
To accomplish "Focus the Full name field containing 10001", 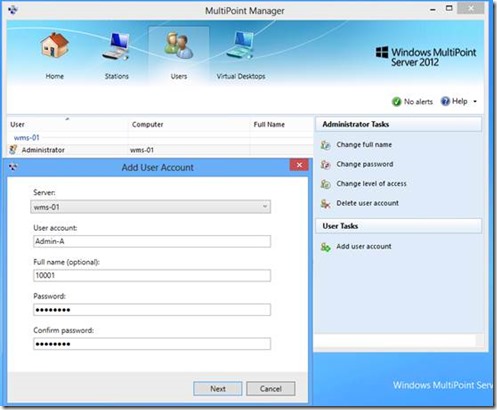I will [x=152, y=275].
